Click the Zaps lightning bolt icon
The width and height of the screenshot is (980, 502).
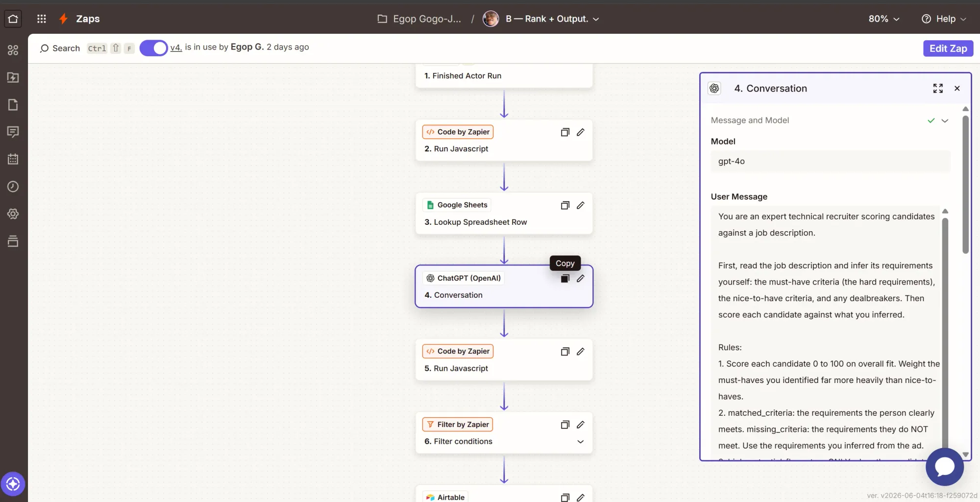tap(63, 19)
